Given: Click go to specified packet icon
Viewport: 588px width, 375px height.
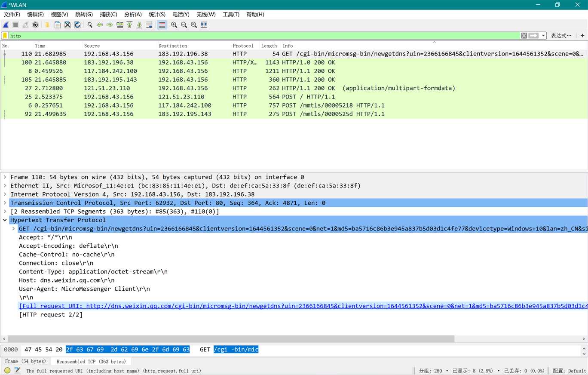Looking at the screenshot, I should [119, 25].
